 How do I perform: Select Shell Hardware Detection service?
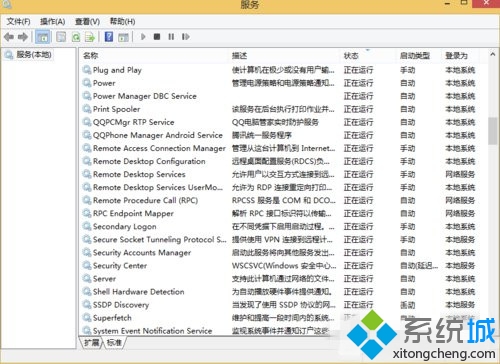click(139, 292)
